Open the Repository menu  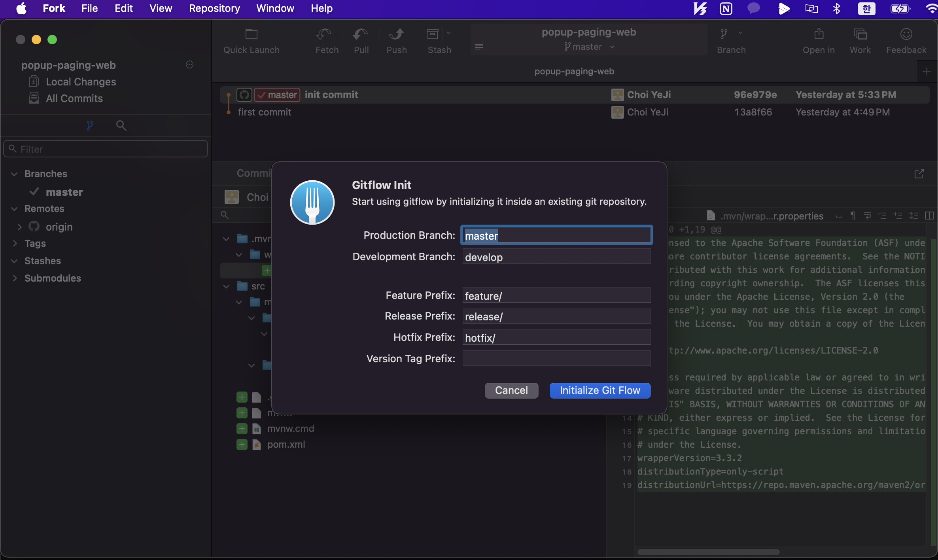pos(214,8)
